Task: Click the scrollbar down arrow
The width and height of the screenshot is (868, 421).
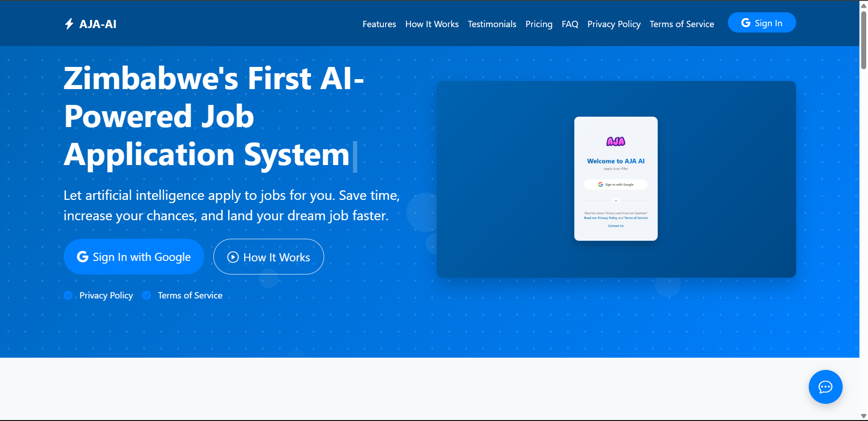Action: pos(863,416)
